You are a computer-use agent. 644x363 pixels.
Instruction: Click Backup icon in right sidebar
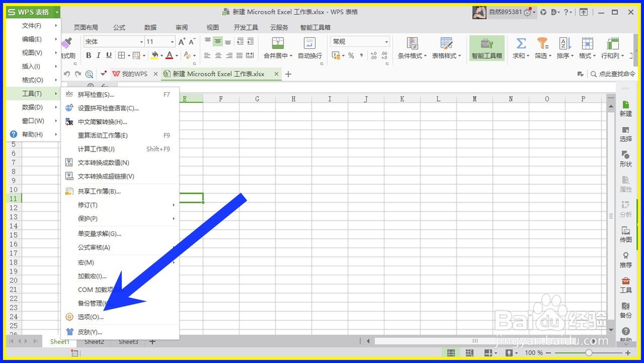point(625,310)
